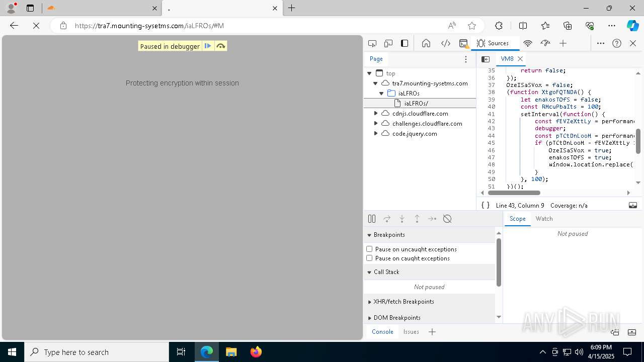Pause script execution in debugger toolbar
This screenshot has width=644, height=362.
click(372, 219)
